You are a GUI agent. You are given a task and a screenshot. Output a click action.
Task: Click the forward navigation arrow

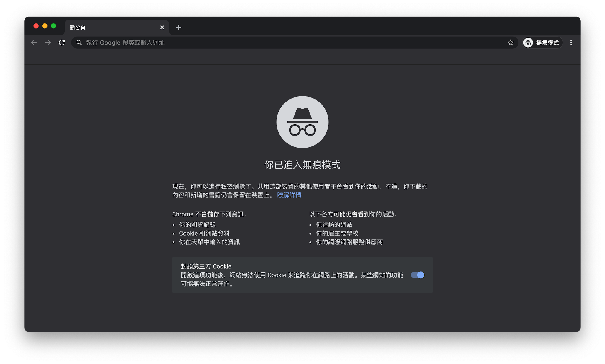click(x=48, y=43)
